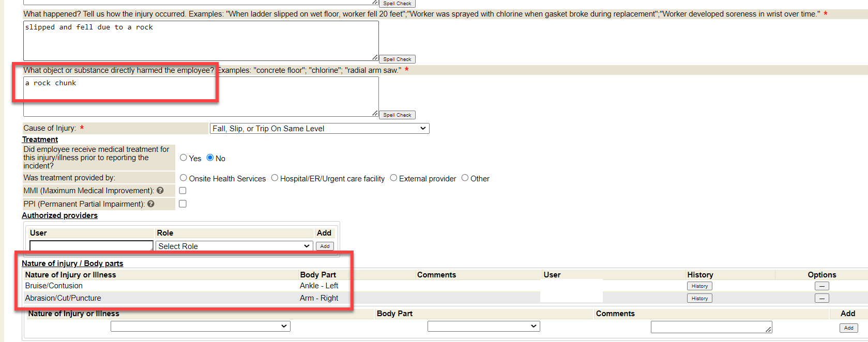The height and width of the screenshot is (342, 868).
Task: Click the MMI help question mark icon
Action: point(160,191)
